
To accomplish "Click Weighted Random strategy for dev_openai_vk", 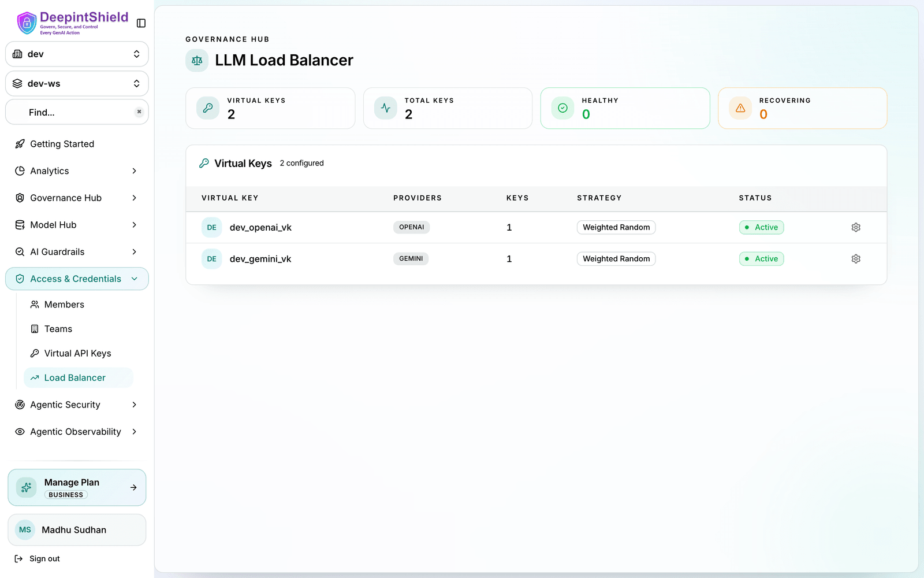I will pyautogui.click(x=616, y=227).
